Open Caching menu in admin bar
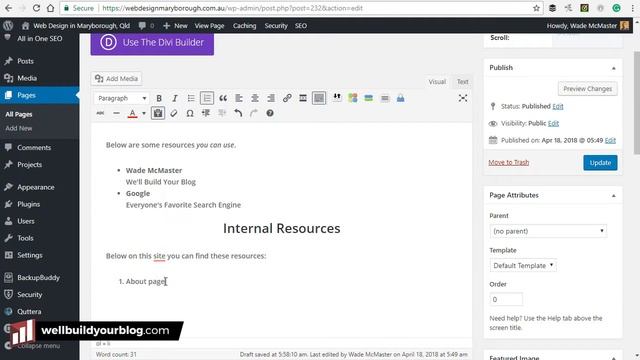640x360 pixels. pos(244,26)
